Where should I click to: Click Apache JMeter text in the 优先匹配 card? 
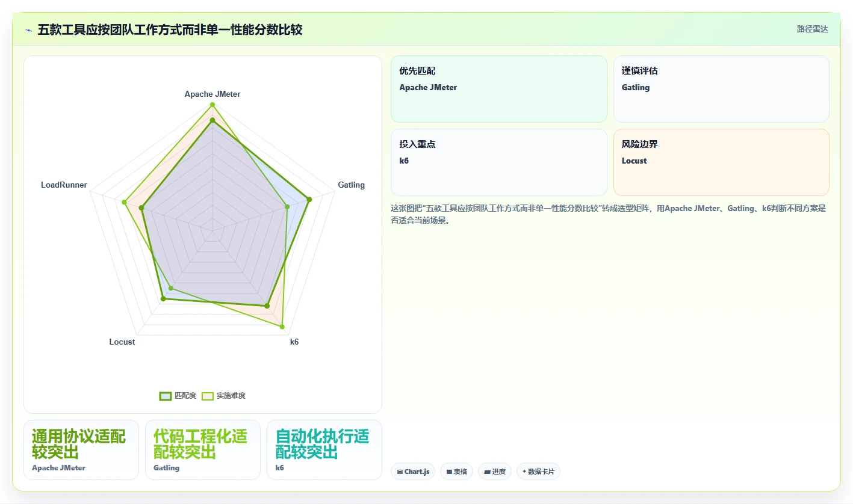click(x=428, y=88)
